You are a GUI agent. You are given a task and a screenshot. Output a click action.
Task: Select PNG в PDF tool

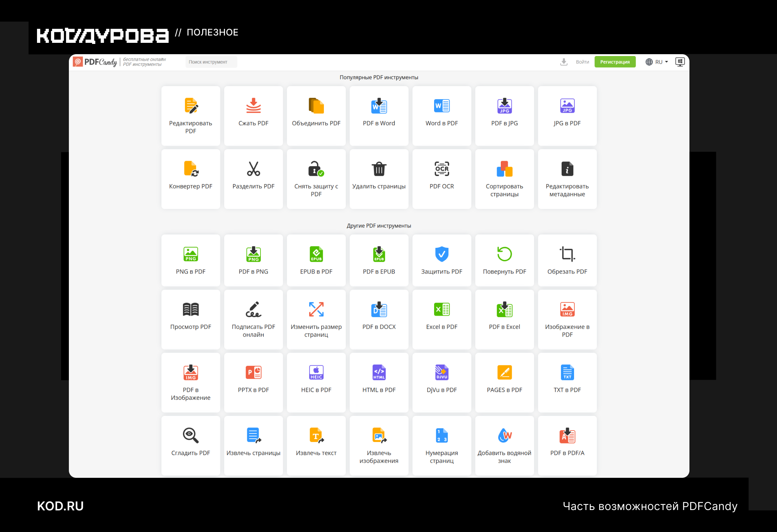click(x=190, y=260)
